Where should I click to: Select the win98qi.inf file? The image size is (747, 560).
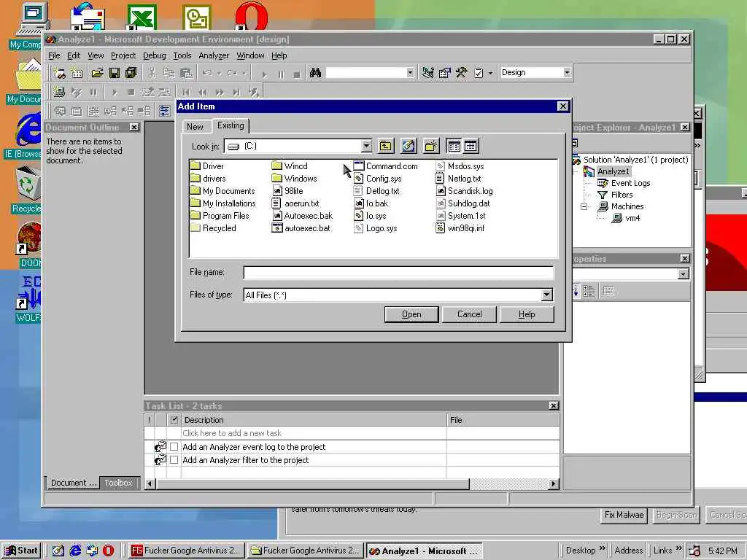(460, 228)
